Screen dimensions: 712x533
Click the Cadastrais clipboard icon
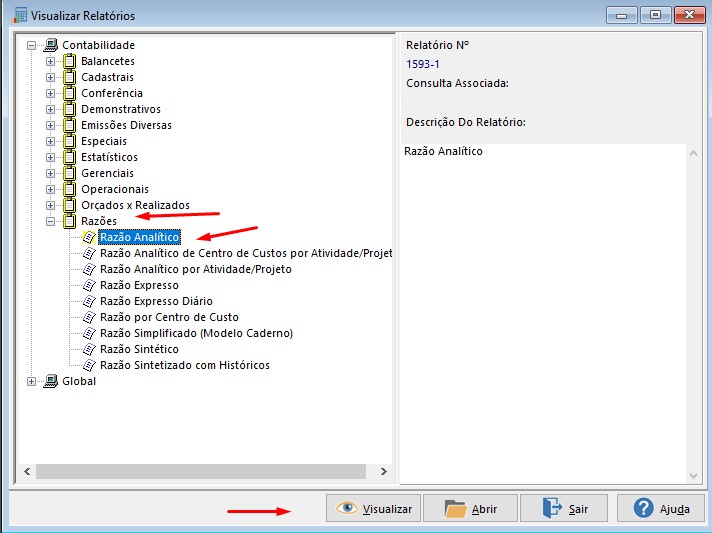point(69,77)
